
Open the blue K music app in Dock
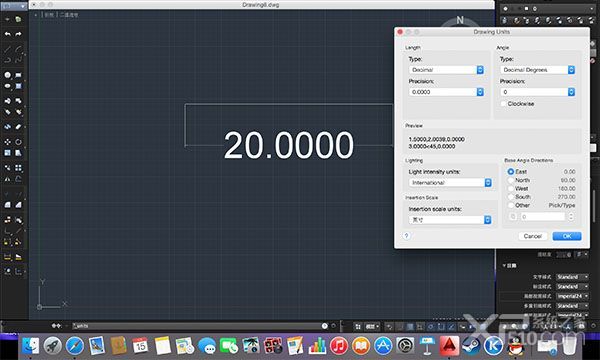coord(493,346)
